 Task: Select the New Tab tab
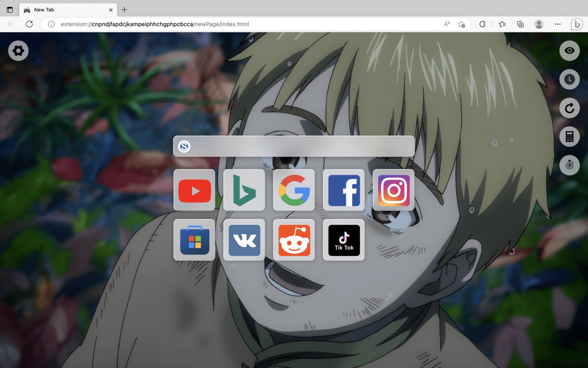(68, 10)
